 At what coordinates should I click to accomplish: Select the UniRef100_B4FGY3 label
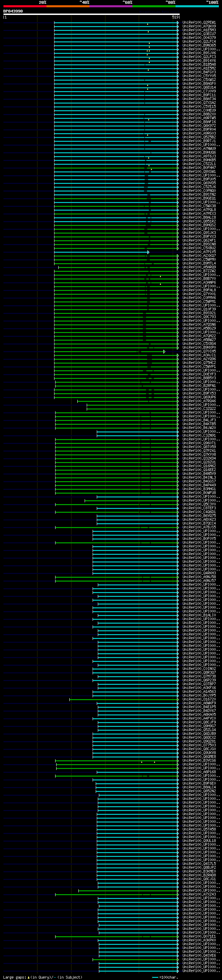pos(199,72)
